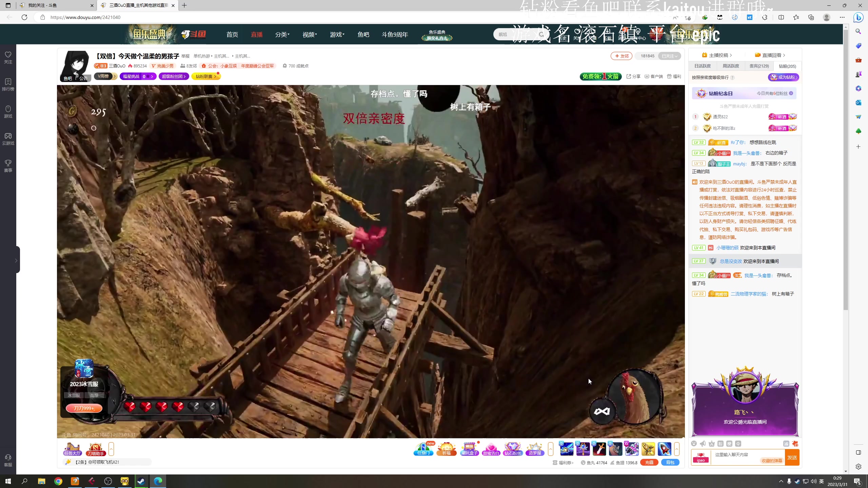Switch to the 贵宾(2129) tab
868x488 pixels.
tap(759, 66)
